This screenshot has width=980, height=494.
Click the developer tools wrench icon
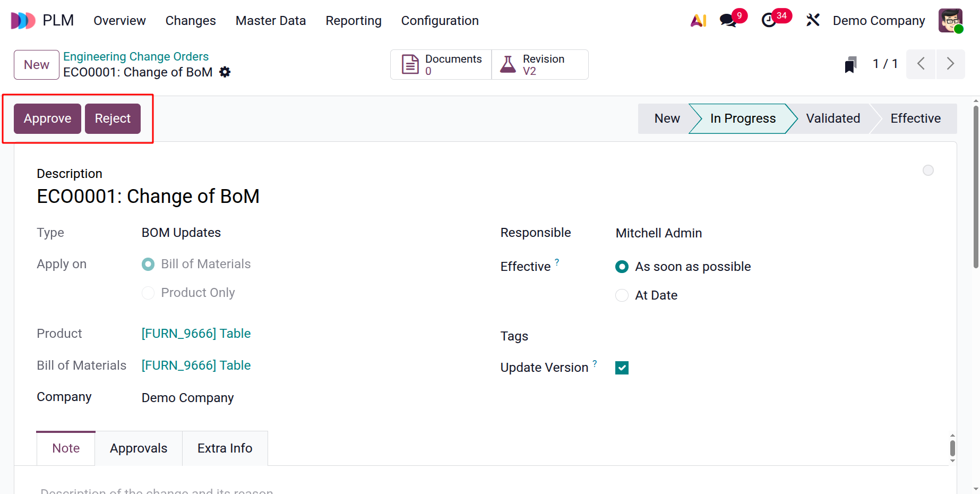point(813,20)
